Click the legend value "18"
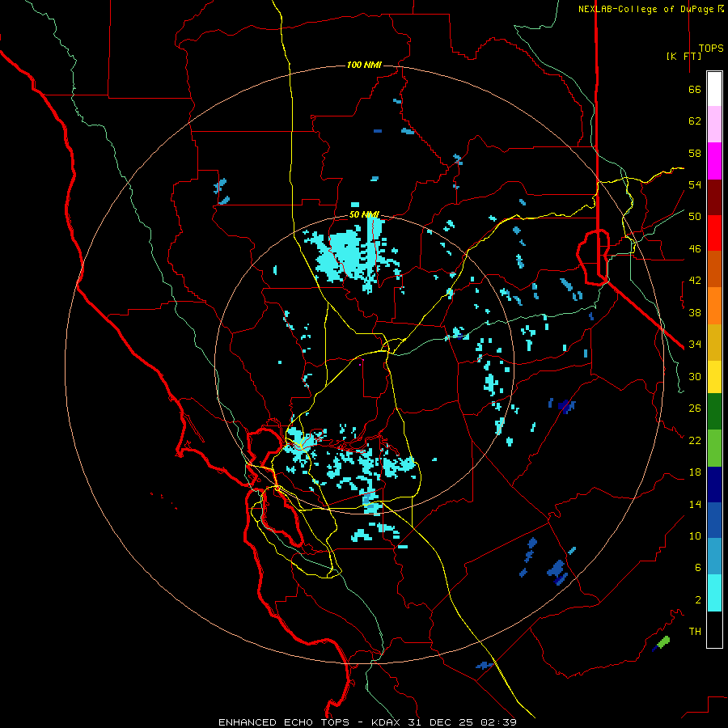 pyautogui.click(x=695, y=472)
